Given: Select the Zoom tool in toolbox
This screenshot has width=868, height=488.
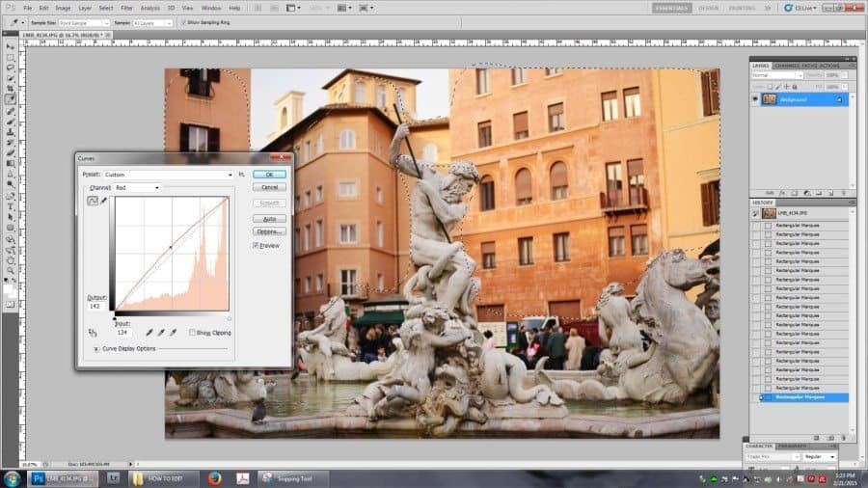Looking at the screenshot, I should [x=11, y=271].
